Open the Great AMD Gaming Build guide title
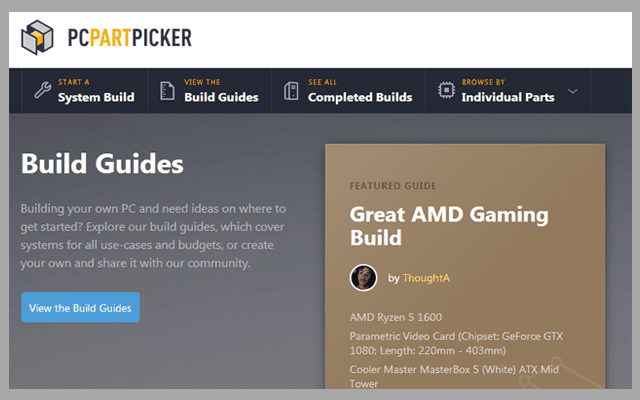640x400 pixels. 449,226
